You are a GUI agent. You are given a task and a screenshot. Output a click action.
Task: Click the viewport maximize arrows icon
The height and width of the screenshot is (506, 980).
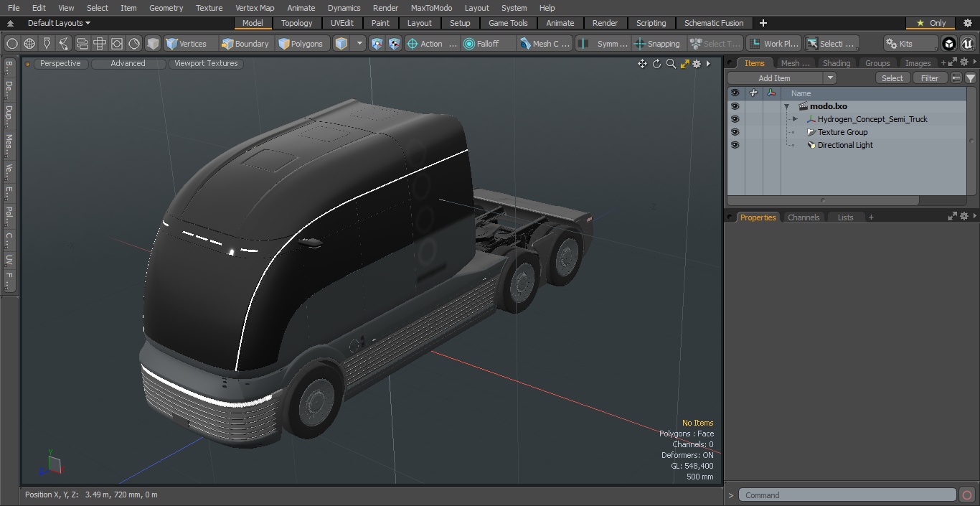tap(684, 64)
